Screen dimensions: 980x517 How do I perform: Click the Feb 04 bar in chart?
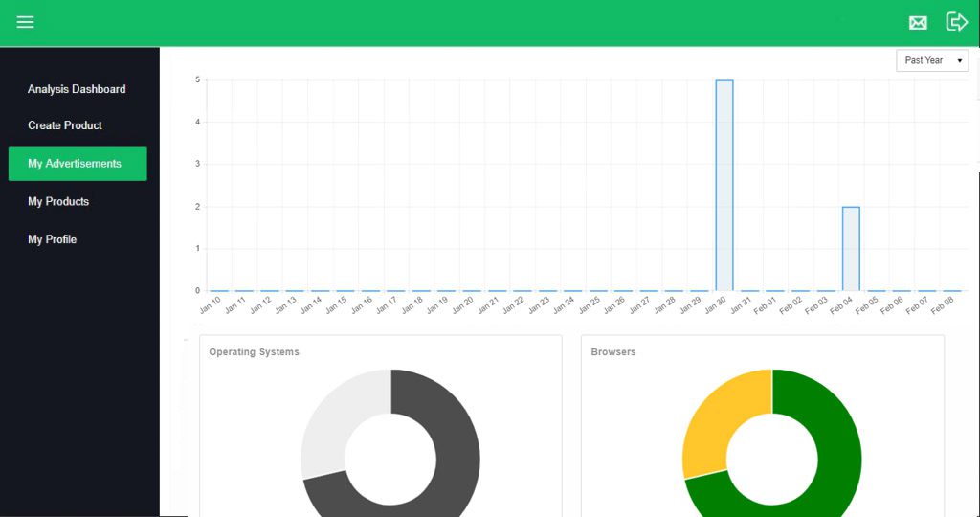[851, 249]
